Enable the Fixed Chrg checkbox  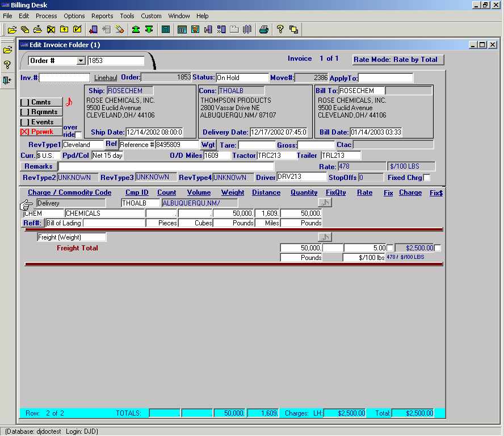coord(427,178)
